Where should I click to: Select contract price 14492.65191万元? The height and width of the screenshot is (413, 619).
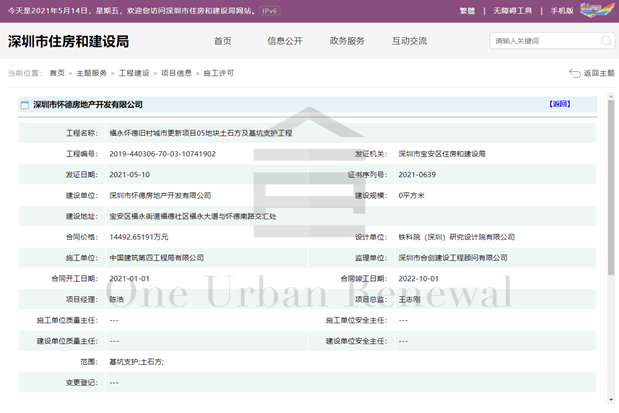[x=139, y=237]
